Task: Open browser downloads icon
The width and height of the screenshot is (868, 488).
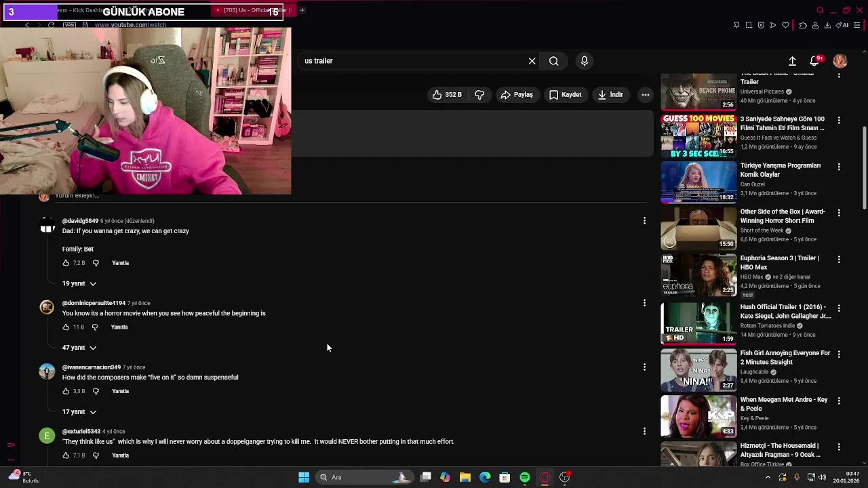Action: [x=827, y=25]
